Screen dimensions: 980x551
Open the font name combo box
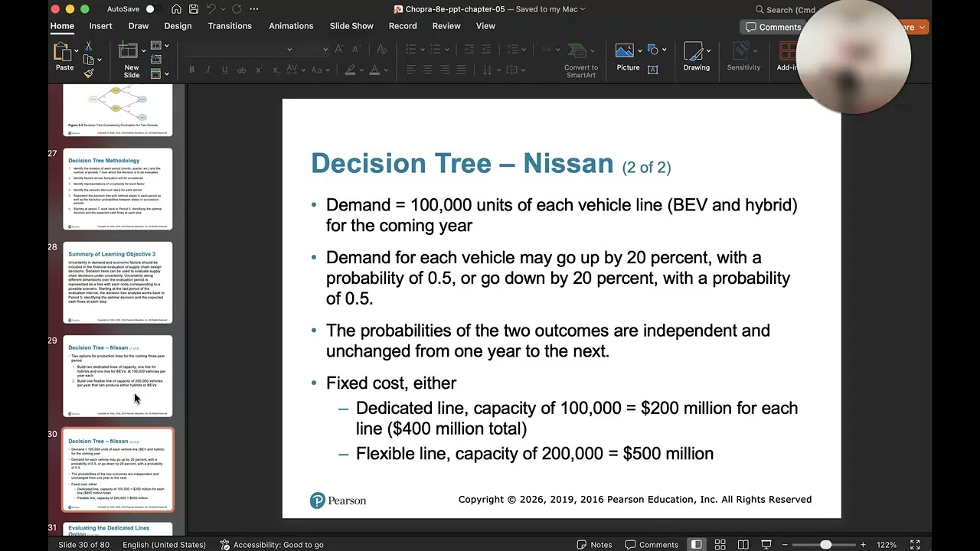pos(238,49)
